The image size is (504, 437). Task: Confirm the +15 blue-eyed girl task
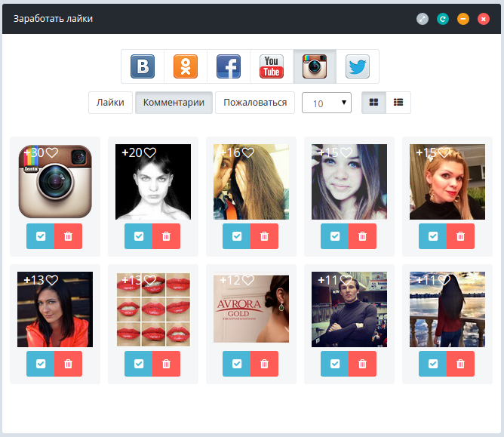tap(334, 236)
